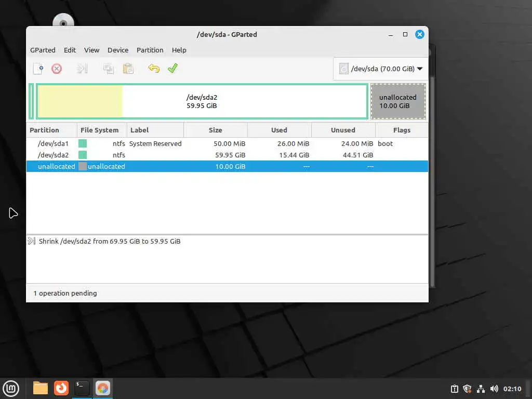532x399 pixels.
Task: Create a new partition with toolbar icon
Action: 38,69
